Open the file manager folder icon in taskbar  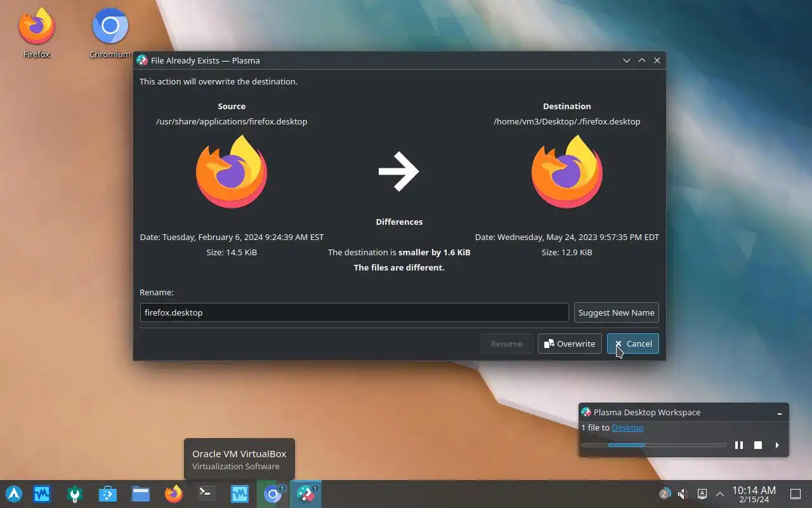coord(141,494)
